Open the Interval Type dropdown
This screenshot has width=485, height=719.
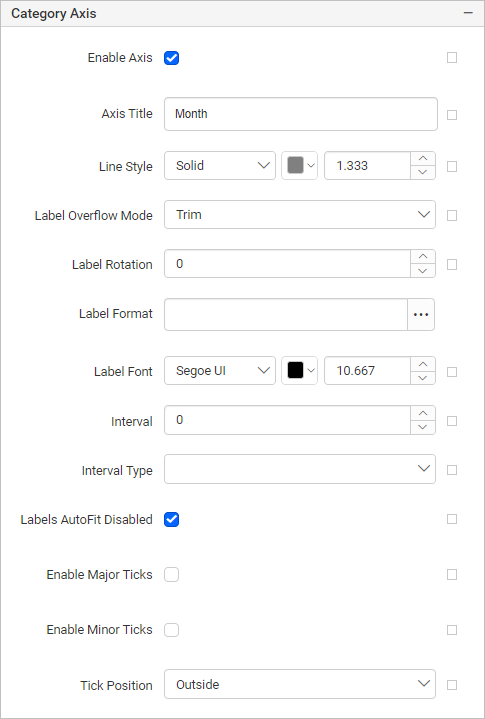pos(300,469)
